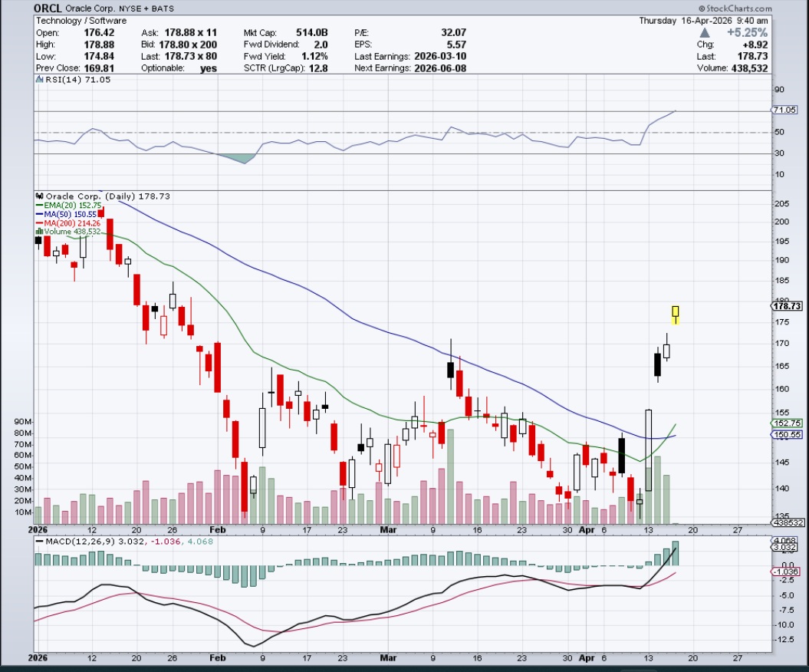The image size is (809, 672).
Task: Click the Open value 176.42
Action: coord(99,32)
